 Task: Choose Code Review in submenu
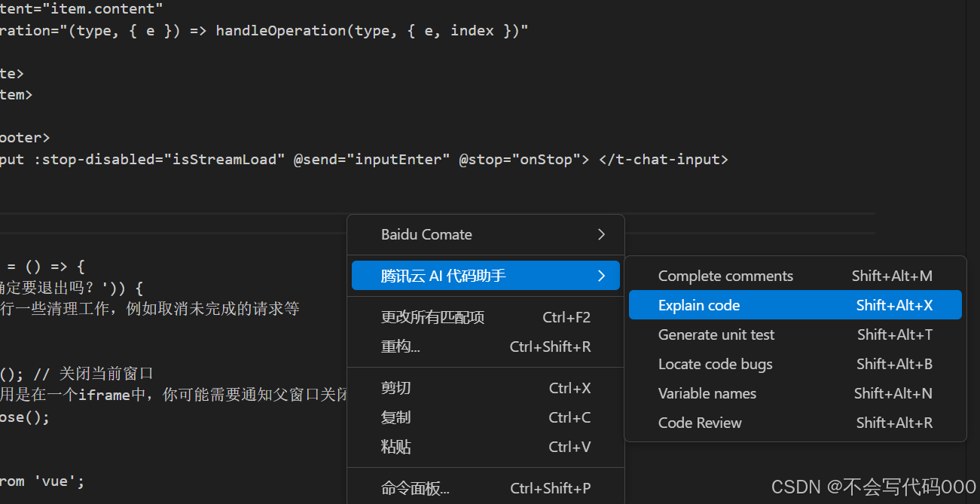tap(795, 423)
